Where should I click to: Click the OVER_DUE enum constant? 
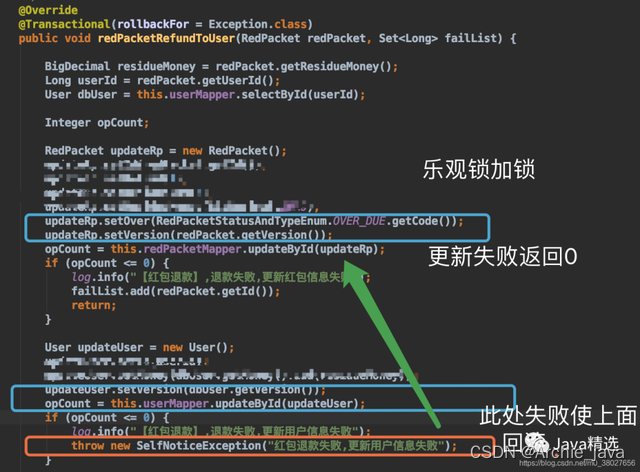pos(359,221)
